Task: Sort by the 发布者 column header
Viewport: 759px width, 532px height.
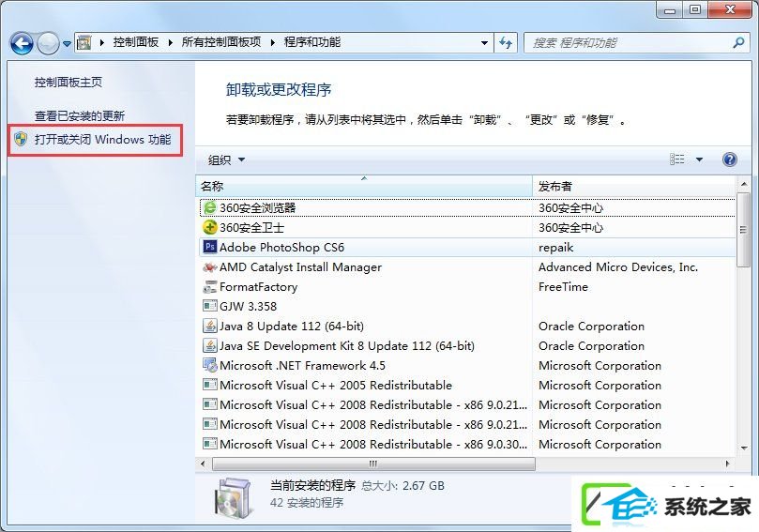Action: click(633, 187)
